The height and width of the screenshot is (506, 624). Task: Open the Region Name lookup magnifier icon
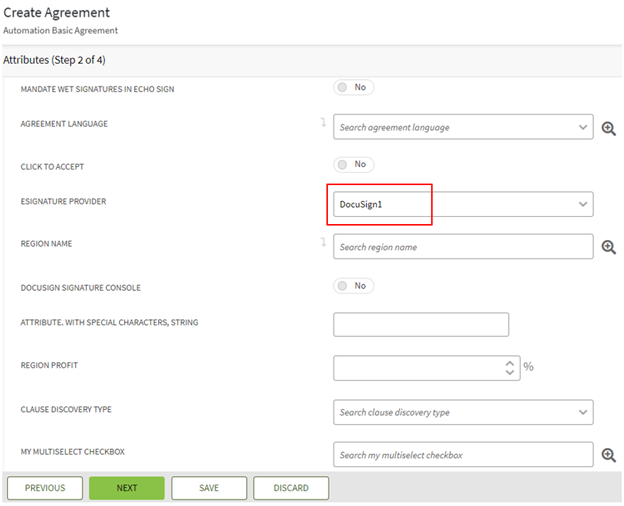coord(608,247)
